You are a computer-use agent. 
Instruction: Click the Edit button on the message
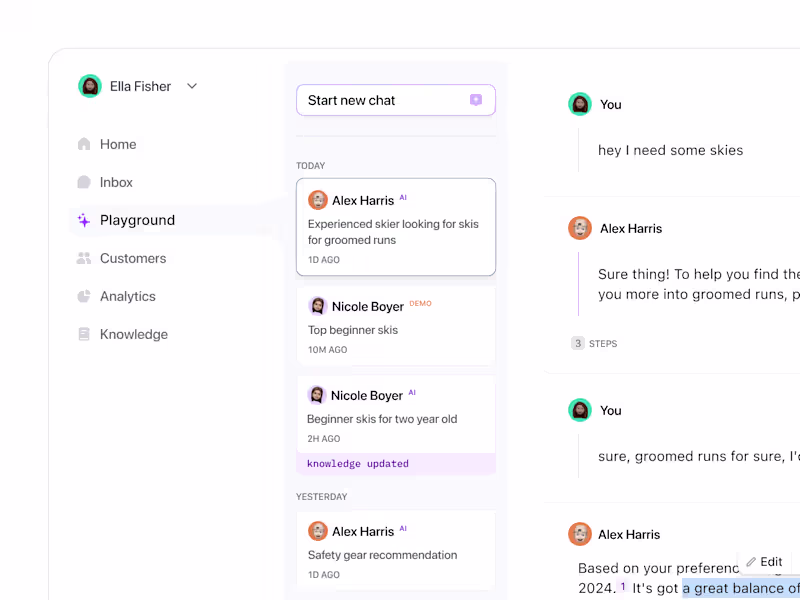tap(764, 562)
